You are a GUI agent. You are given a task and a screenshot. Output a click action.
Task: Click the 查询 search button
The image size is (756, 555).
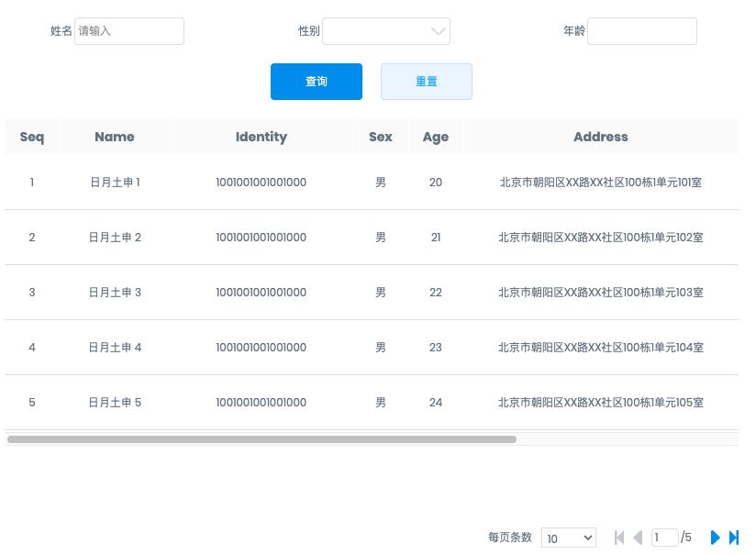tap(317, 82)
